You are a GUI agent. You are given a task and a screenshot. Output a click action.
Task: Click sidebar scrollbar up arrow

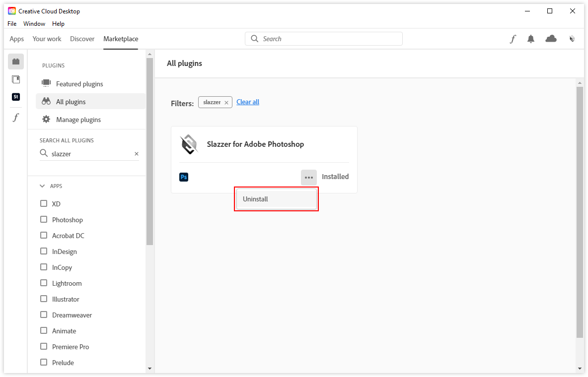point(149,55)
